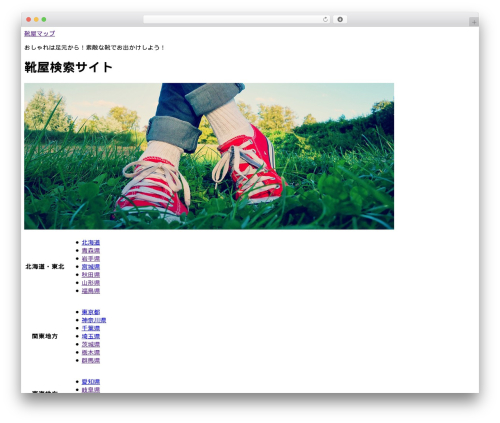This screenshot has height=423, width=500.
Task: Maximize the window with the green button
Action: click(x=44, y=20)
